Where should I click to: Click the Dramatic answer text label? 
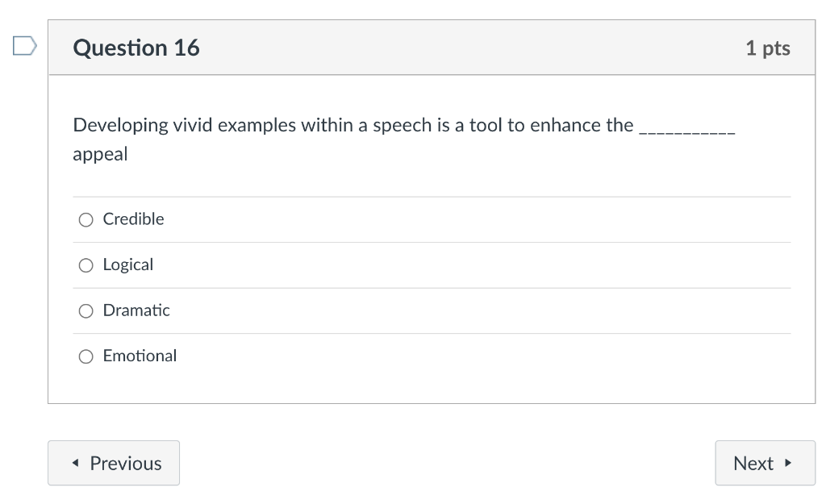click(136, 310)
